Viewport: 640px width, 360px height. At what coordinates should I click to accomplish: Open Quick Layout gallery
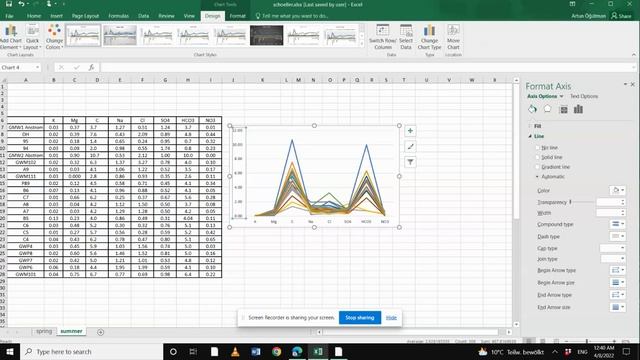coord(32,37)
